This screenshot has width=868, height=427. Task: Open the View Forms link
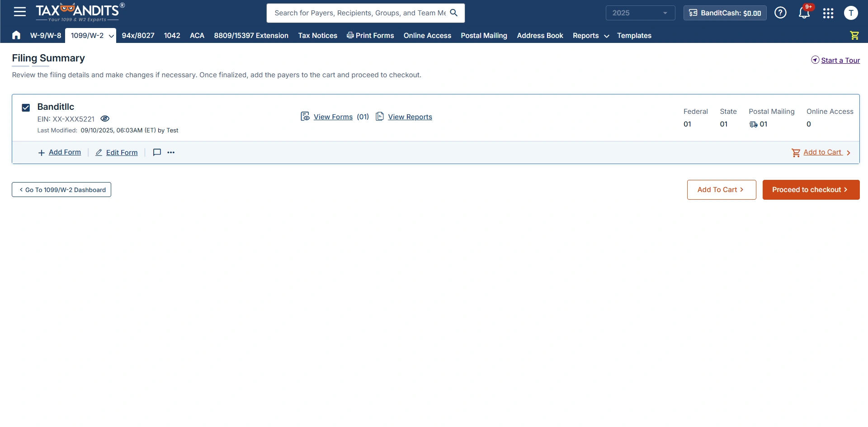coord(333,117)
